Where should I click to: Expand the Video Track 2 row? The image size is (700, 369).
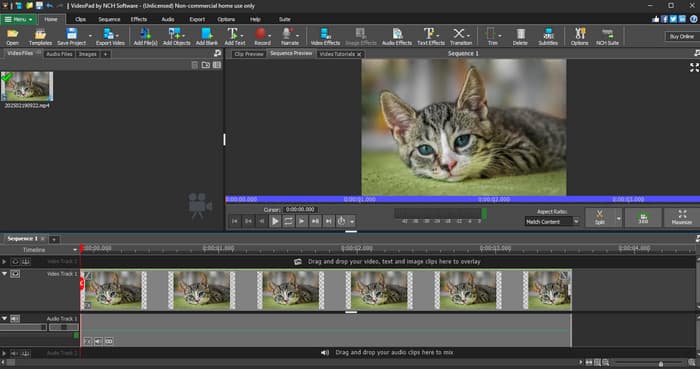(4, 261)
